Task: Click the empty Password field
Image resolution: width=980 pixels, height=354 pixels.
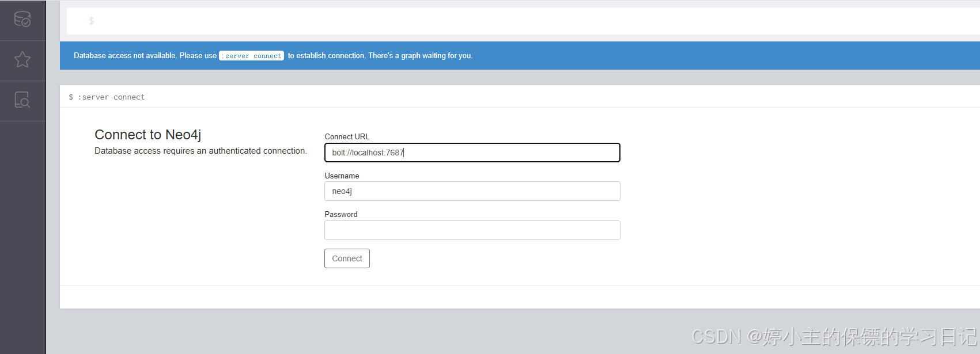Action: pyautogui.click(x=472, y=230)
